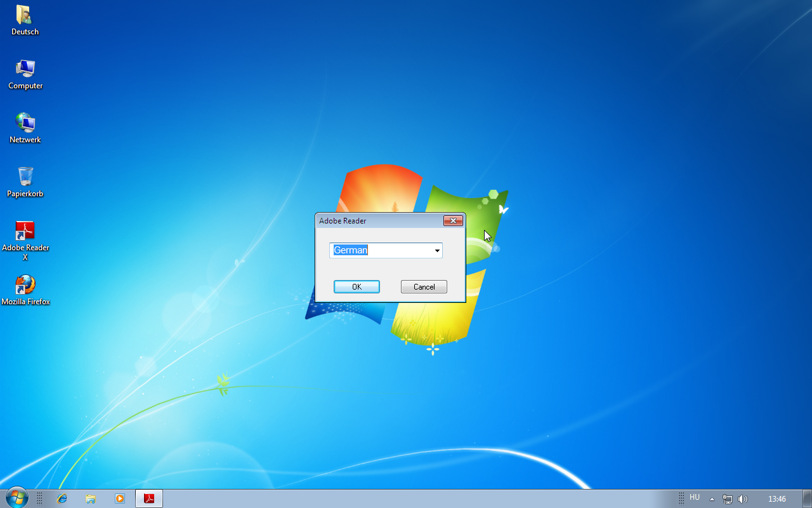This screenshot has width=812, height=508.
Task: Click the network connection tray icon
Action: (728, 499)
